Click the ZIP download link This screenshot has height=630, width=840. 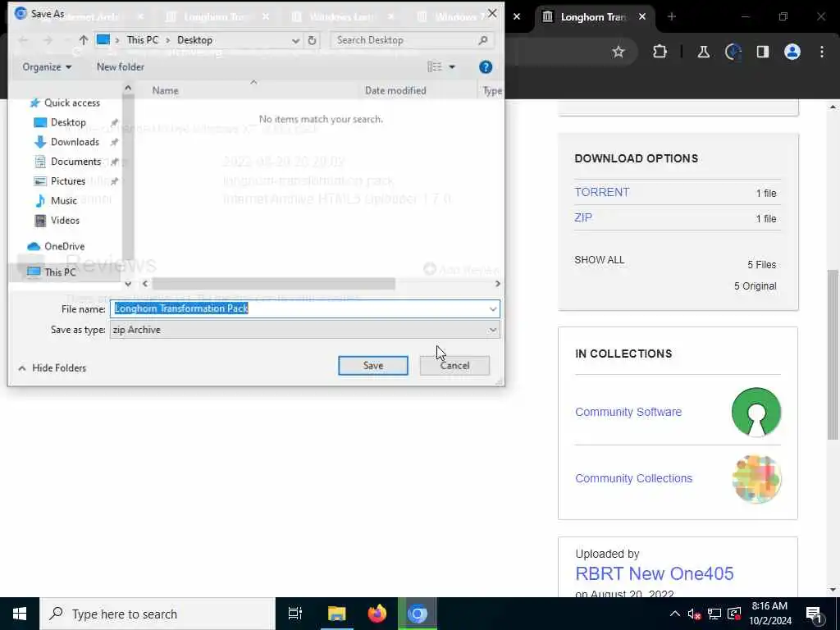tap(583, 217)
